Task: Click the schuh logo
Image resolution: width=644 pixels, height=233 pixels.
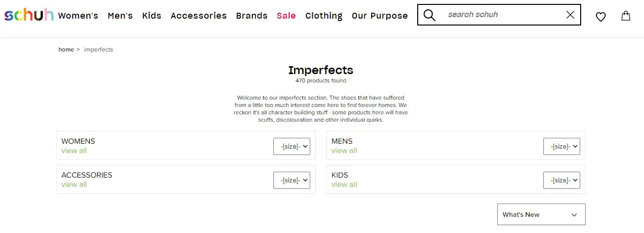Action: [x=29, y=15]
